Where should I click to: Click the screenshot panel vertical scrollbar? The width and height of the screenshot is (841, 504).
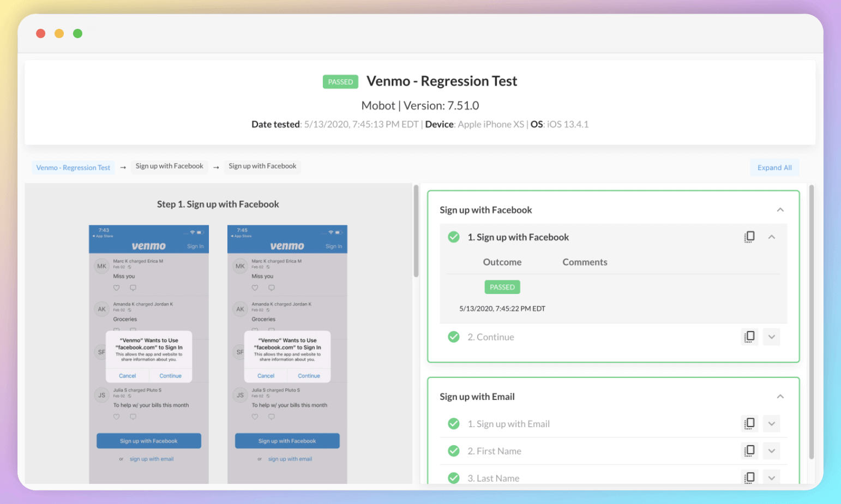click(x=416, y=231)
